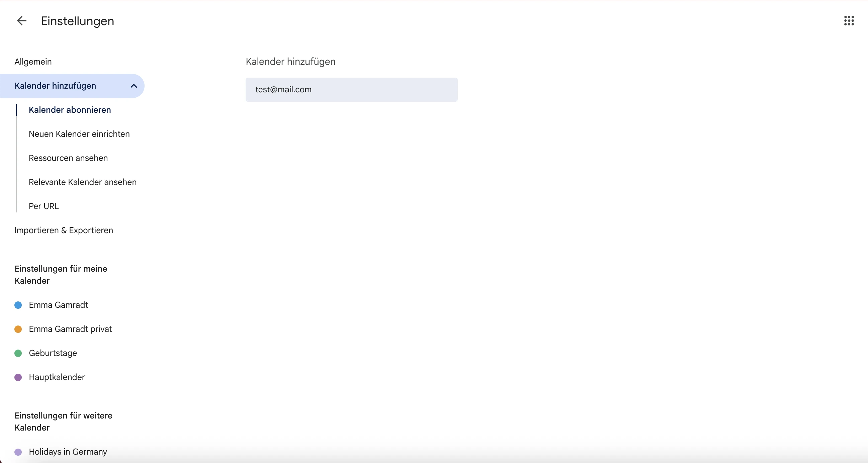Select Kalender abonnieren in the sidebar
This screenshot has width=868, height=463.
pyautogui.click(x=70, y=110)
